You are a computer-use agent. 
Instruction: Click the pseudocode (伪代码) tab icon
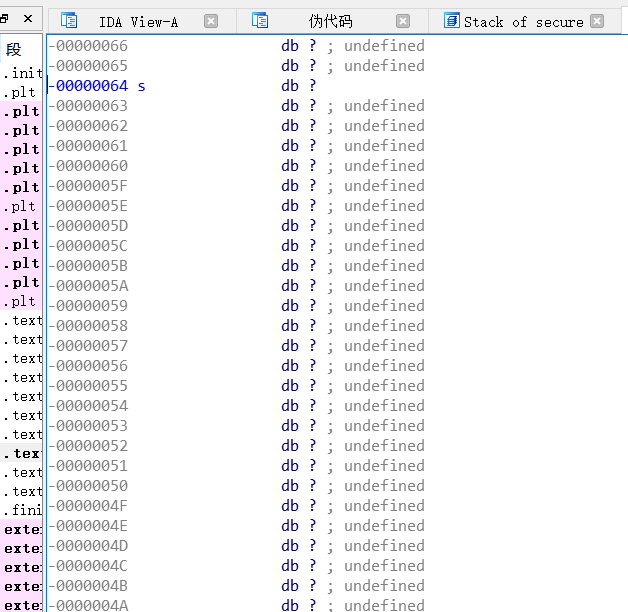(x=260, y=21)
